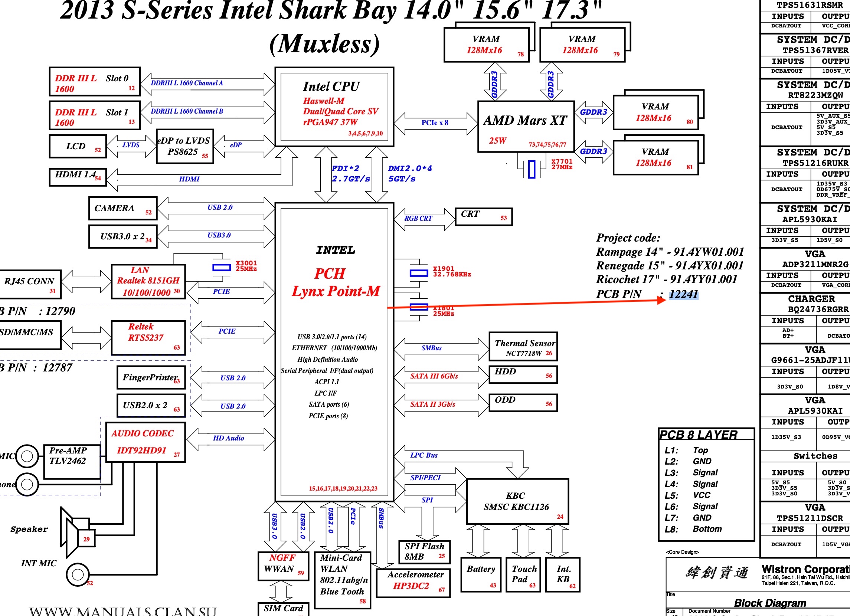The height and width of the screenshot is (616, 850).
Task: Click the DMI2.0*4 vertical arrow
Action: 376,175
